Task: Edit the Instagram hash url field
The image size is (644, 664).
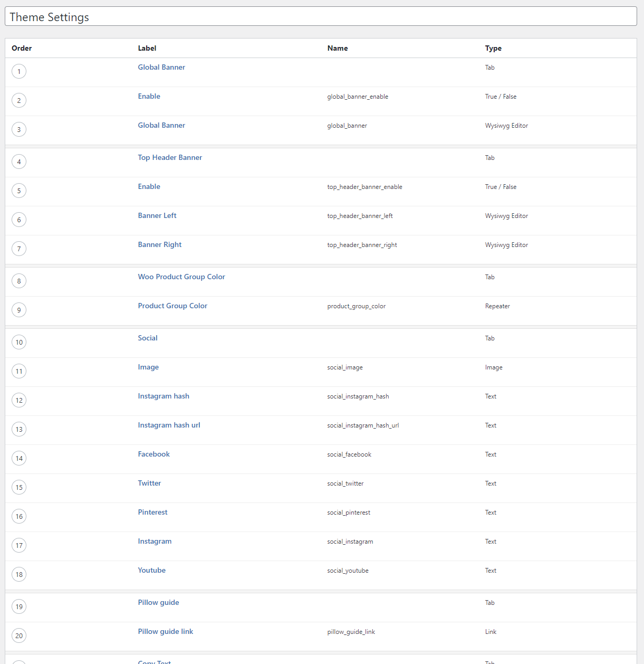Action: click(169, 425)
